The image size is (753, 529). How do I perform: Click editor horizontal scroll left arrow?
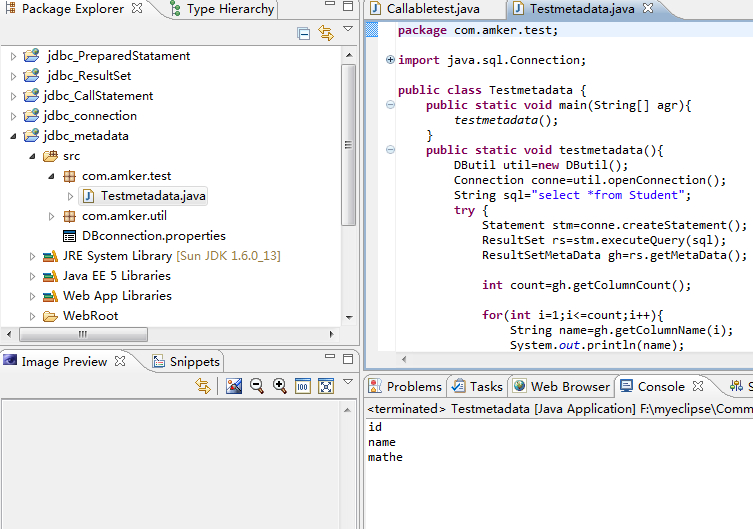click(404, 359)
